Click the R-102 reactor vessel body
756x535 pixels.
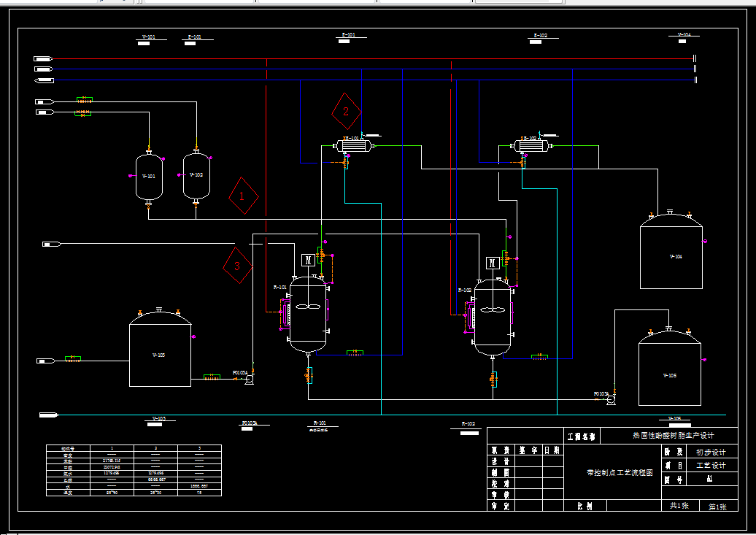(x=493, y=317)
